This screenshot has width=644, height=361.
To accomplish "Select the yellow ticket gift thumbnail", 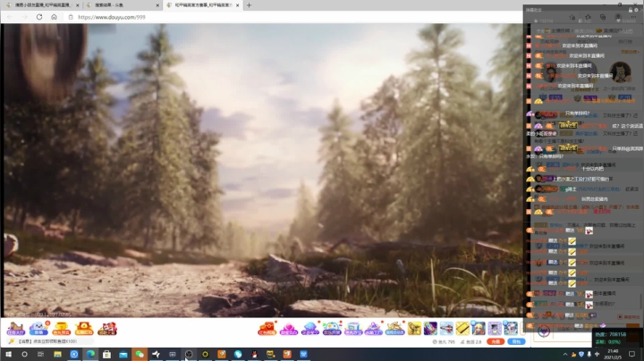I will coord(462,329).
